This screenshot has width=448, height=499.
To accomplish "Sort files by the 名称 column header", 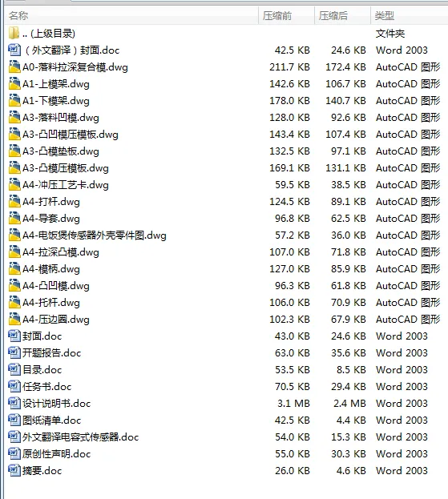I will click(131, 15).
